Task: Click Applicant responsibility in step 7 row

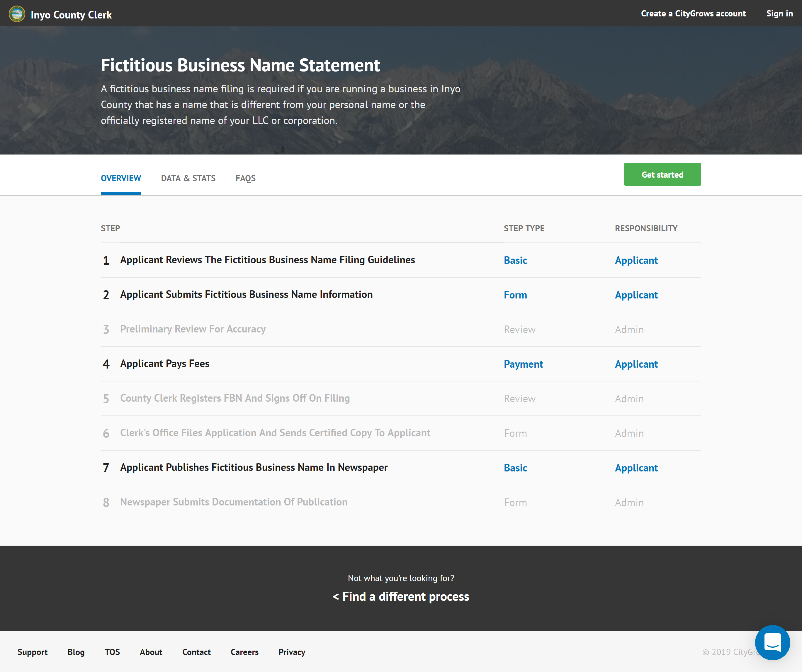Action: (x=636, y=468)
